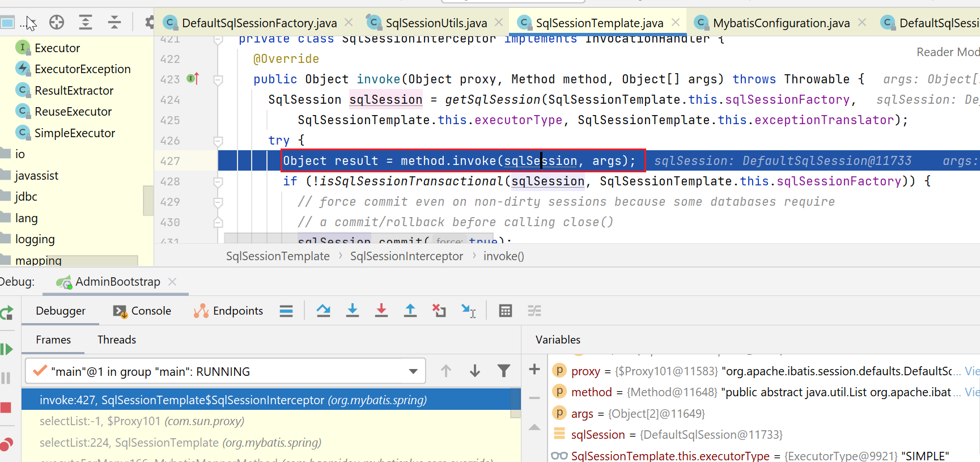
Task: Click SqlSessionInterceptor breadcrumb
Action: (x=406, y=256)
